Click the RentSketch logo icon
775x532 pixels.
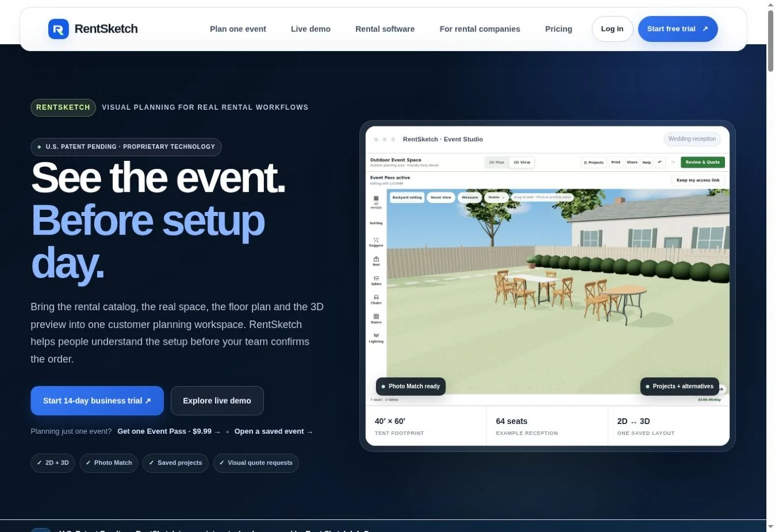(x=59, y=29)
